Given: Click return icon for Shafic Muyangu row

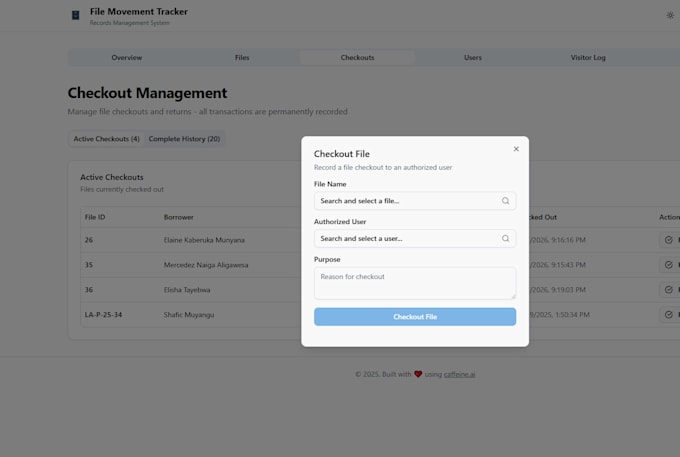Looking at the screenshot, I should click(669, 315).
